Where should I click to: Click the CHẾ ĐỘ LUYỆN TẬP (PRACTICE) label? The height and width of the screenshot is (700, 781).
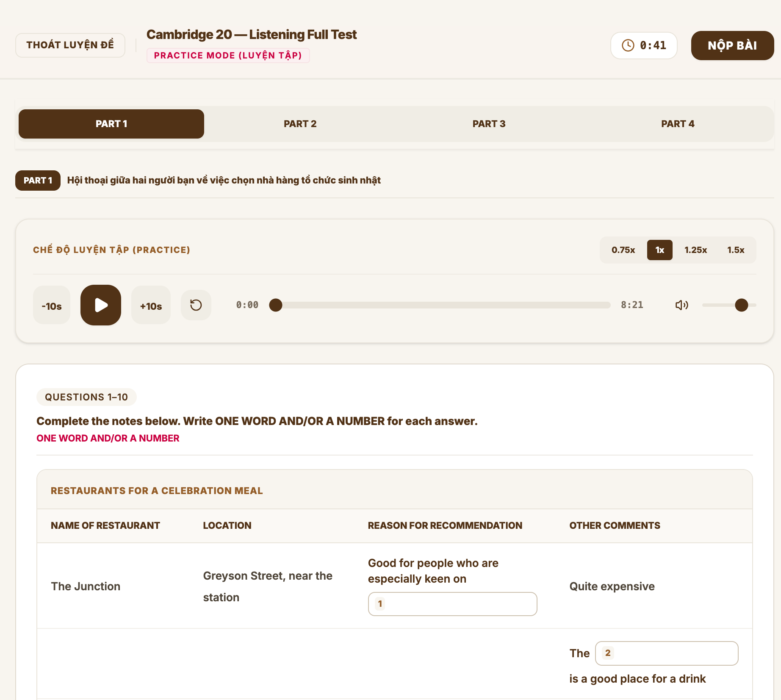point(112,250)
